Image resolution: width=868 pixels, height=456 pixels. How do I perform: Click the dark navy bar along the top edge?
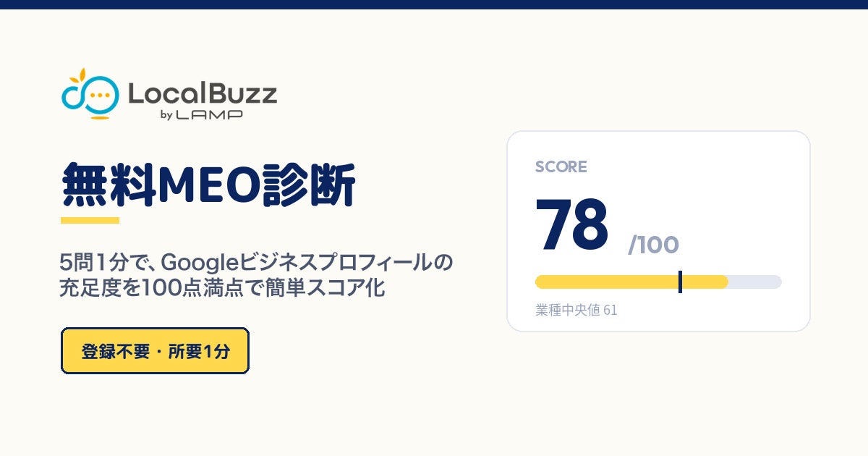click(434, 4)
